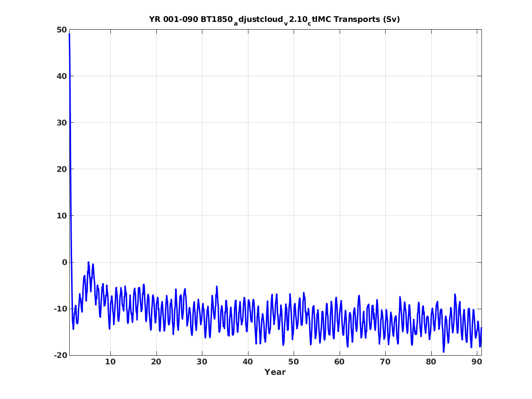Click x-axis tick label '20'
This screenshot has height=399, width=532.
(156, 362)
